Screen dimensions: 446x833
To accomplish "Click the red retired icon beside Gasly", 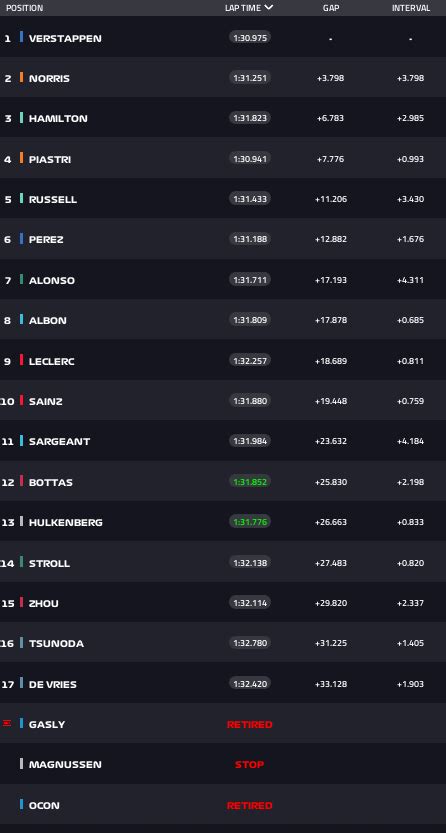I will coord(7,723).
